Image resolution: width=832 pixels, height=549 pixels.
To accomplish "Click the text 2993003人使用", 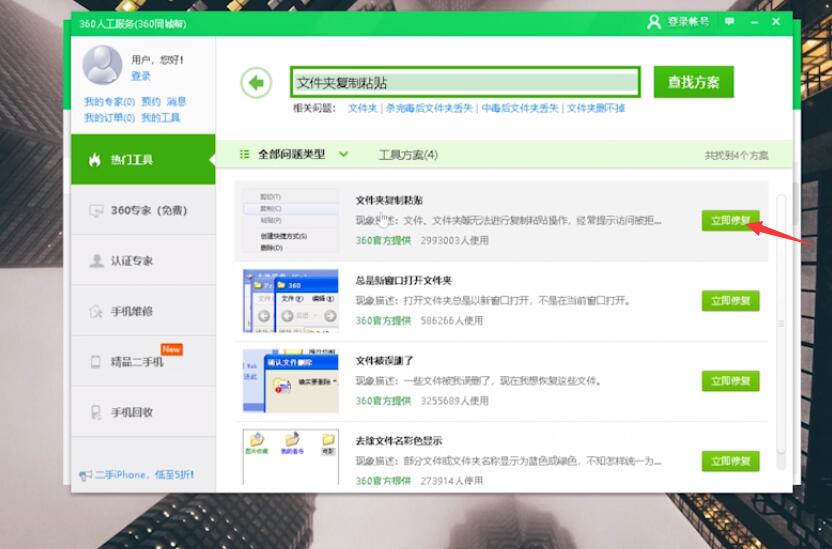I will 454,240.
